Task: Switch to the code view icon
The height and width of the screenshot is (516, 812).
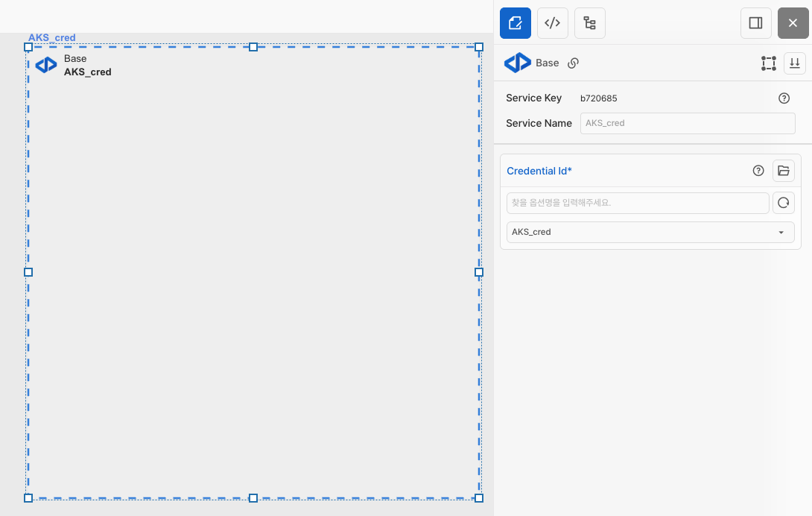Action: [553, 23]
